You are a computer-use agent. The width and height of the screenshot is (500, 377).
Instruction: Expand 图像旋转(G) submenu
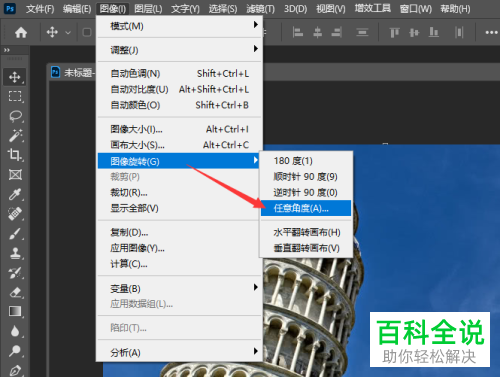click(x=178, y=161)
